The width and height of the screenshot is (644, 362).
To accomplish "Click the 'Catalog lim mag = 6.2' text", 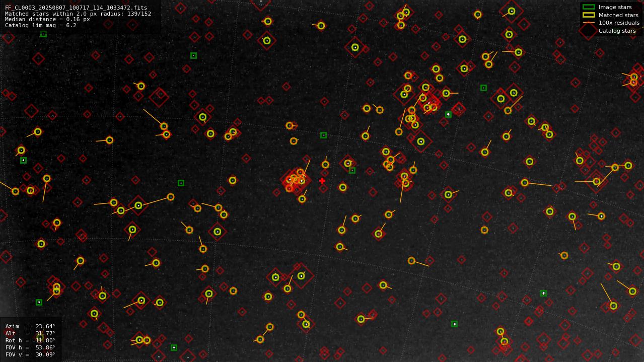I will click(41, 25).
